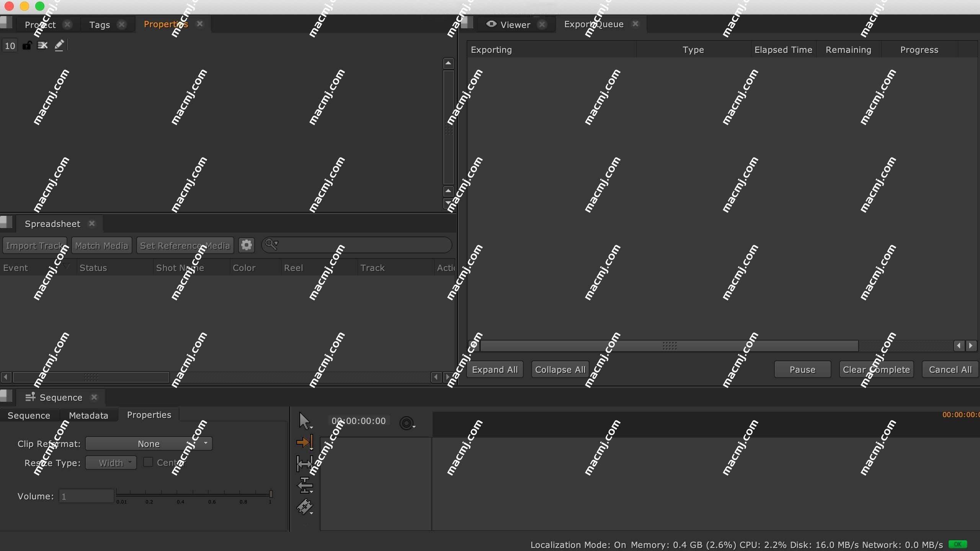980x551 pixels.
Task: Open the Clip Reformat dropdown
Action: pos(148,443)
